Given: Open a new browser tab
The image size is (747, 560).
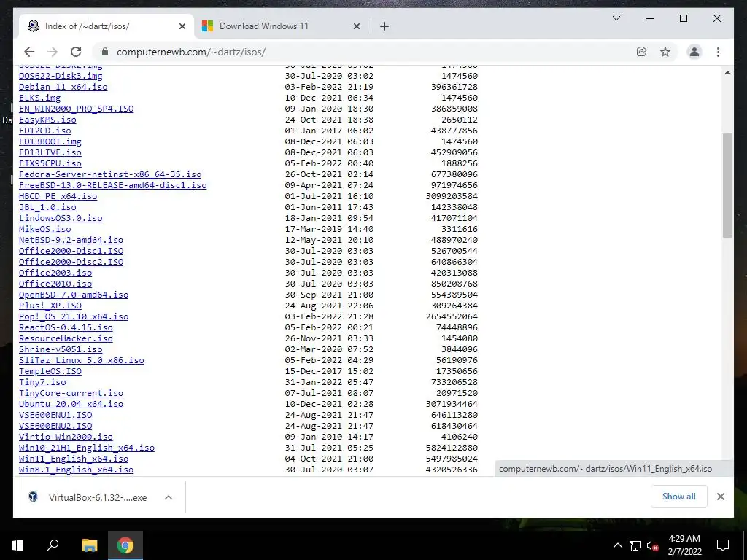Looking at the screenshot, I should [x=384, y=26].
